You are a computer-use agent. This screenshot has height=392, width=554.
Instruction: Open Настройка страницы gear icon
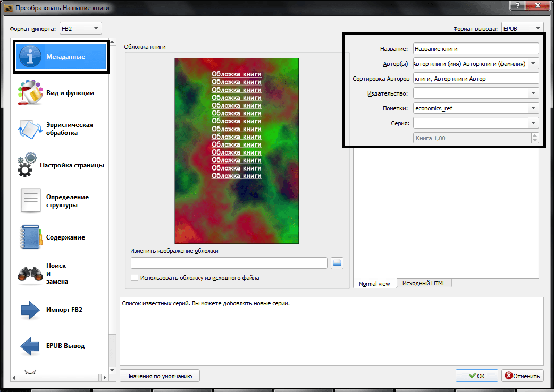tap(28, 165)
